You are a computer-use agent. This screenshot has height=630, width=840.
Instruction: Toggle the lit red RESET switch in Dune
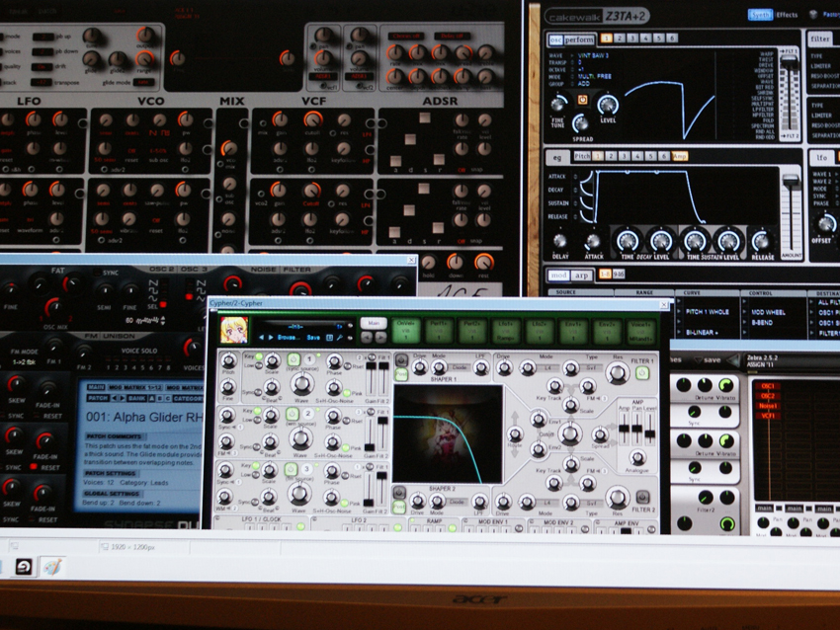tap(34, 467)
